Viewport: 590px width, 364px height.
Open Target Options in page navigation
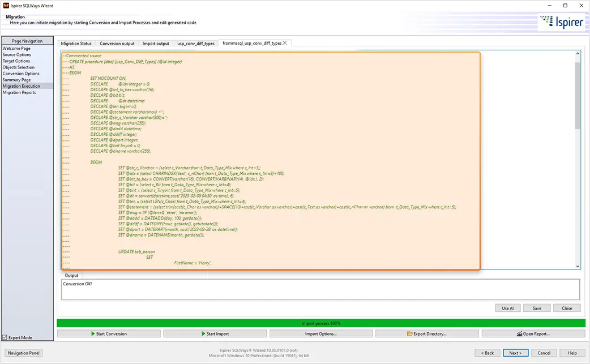(x=16, y=61)
